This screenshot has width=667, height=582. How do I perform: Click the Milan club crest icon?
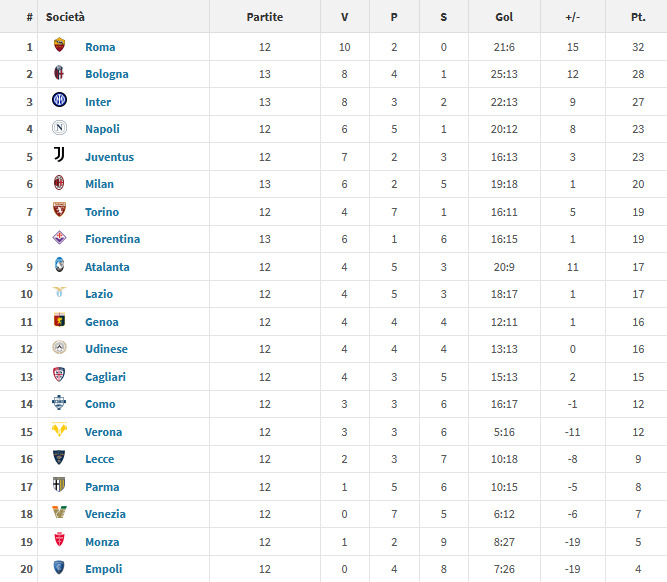click(59, 184)
